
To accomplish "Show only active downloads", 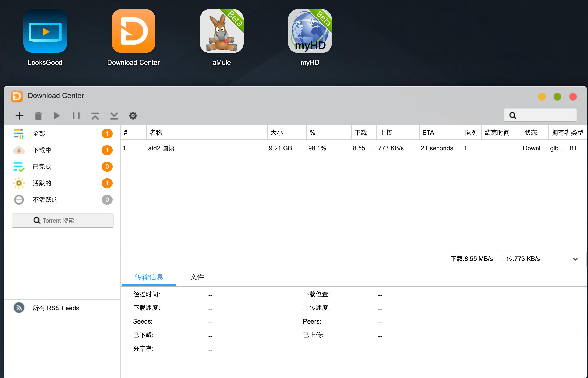I will coord(42,183).
